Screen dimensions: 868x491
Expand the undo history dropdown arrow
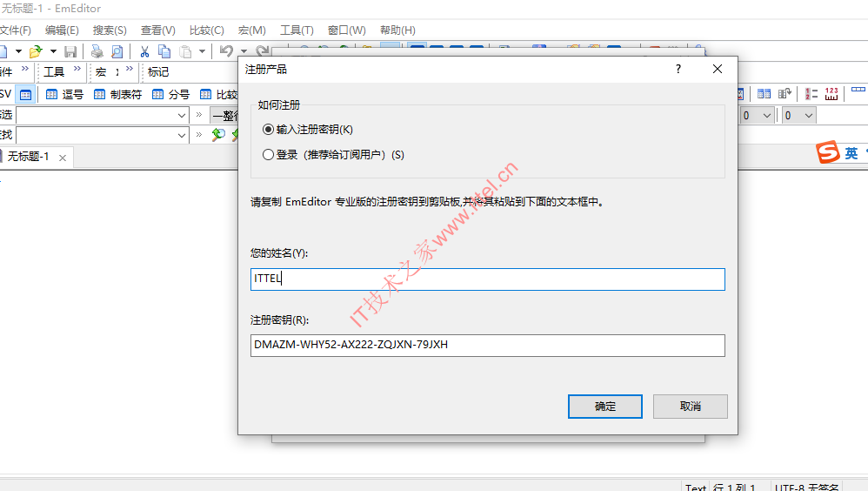pos(244,51)
